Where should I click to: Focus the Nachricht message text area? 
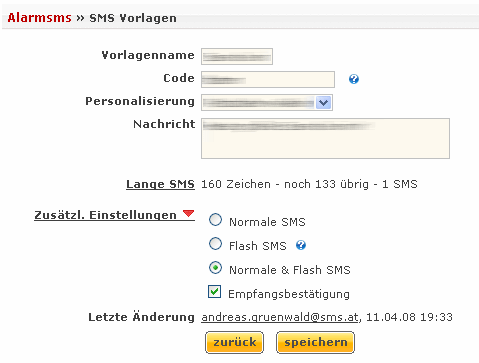click(325, 138)
